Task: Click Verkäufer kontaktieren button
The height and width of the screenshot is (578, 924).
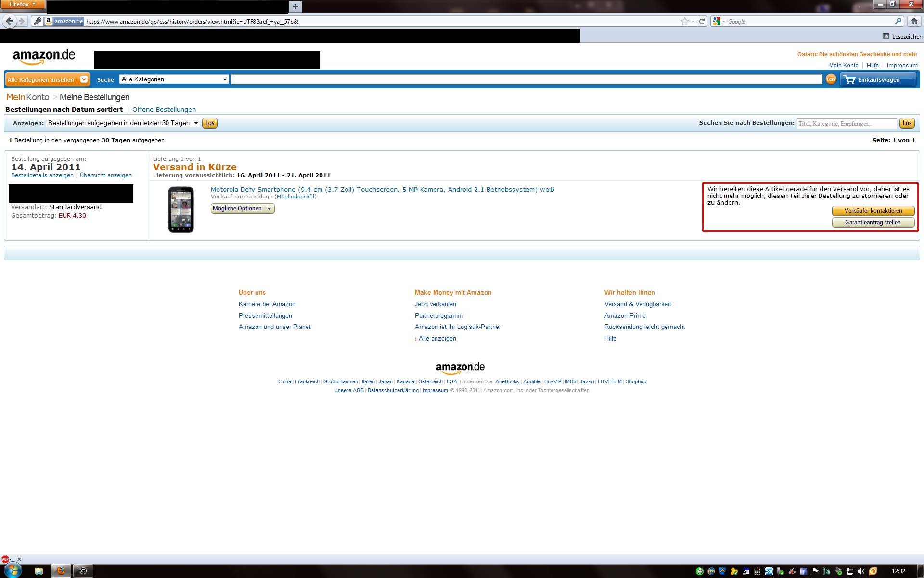Action: click(873, 211)
